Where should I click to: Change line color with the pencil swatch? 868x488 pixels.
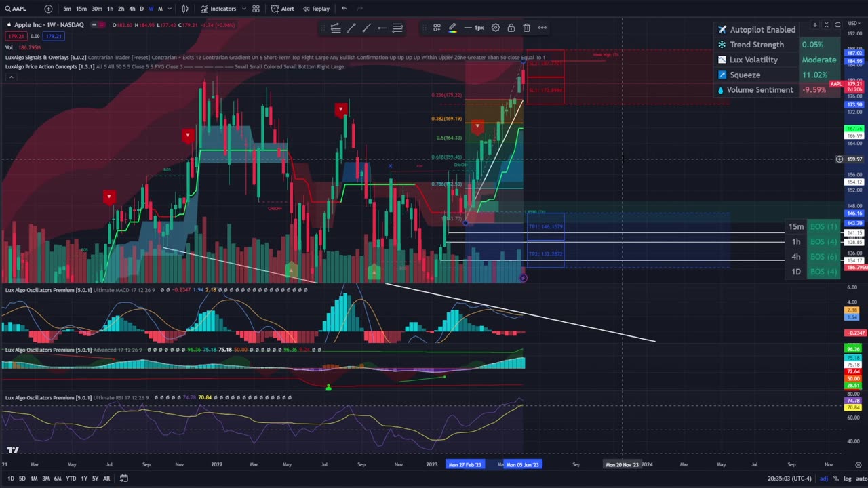452,28
